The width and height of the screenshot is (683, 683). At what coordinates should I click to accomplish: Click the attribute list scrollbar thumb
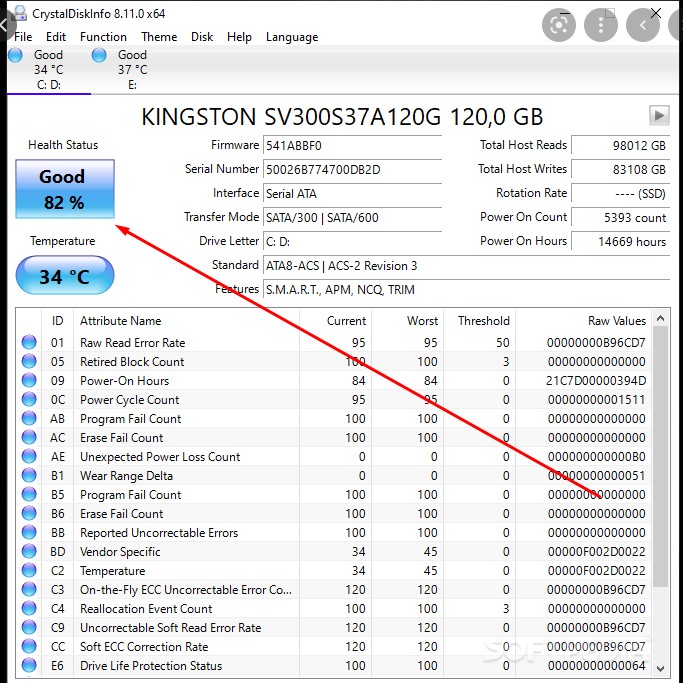click(660, 456)
